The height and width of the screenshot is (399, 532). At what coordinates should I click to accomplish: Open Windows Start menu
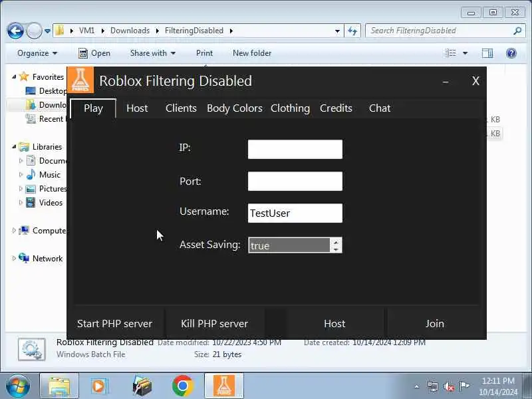point(18,386)
